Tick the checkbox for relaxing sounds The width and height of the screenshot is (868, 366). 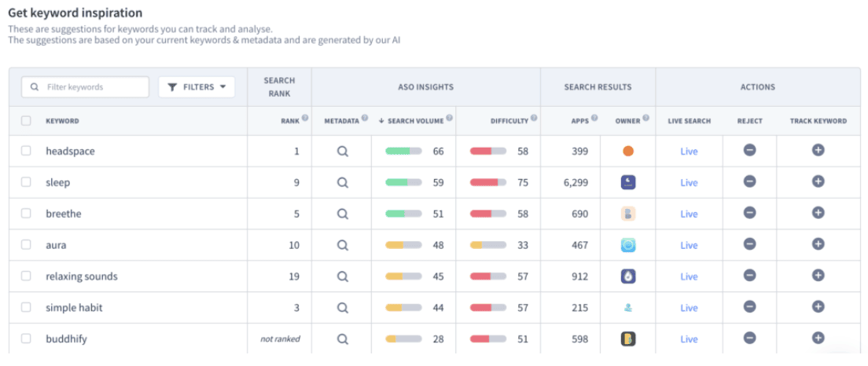(26, 276)
